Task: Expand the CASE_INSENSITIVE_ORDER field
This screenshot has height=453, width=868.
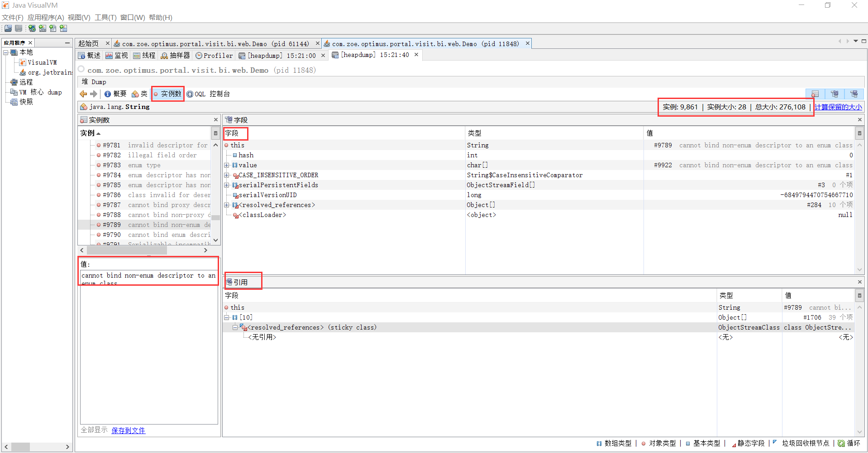Action: coord(227,175)
